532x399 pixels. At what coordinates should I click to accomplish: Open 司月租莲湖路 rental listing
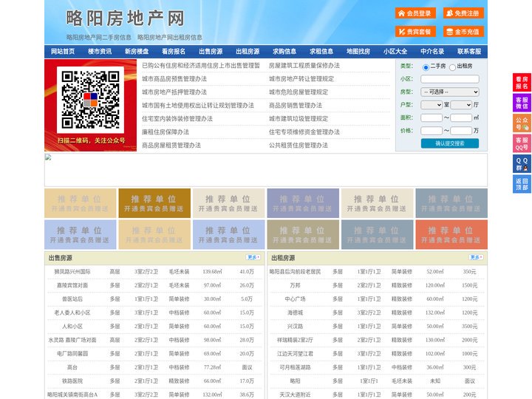tap(295, 367)
